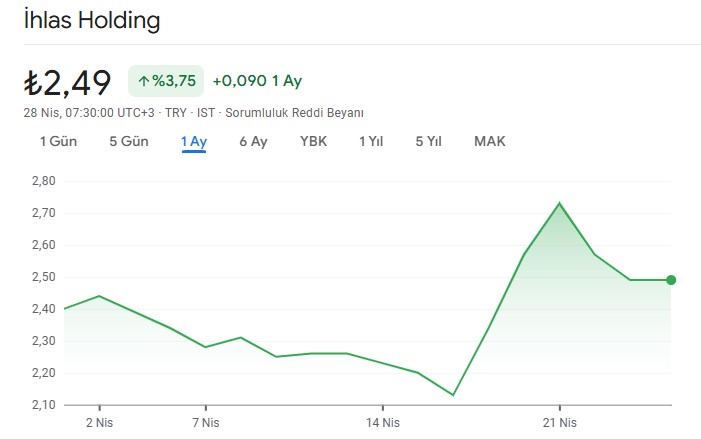Click the 2,10 y-axis label

point(44,405)
